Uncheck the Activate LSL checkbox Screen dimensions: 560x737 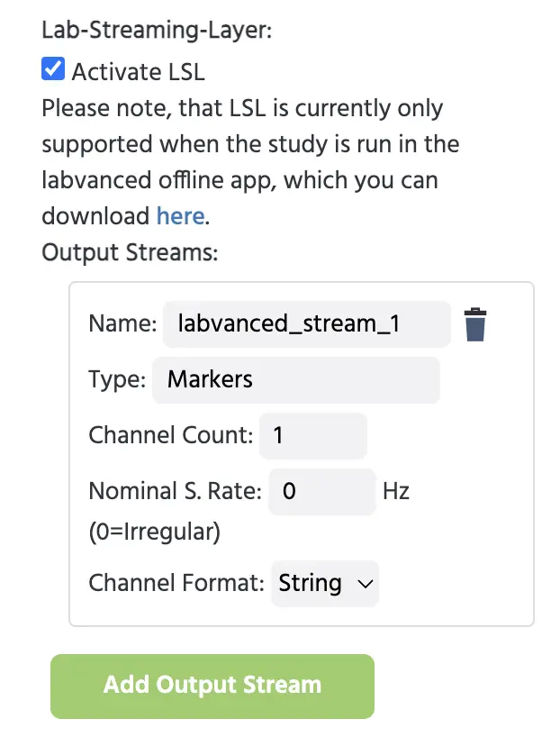53,68
